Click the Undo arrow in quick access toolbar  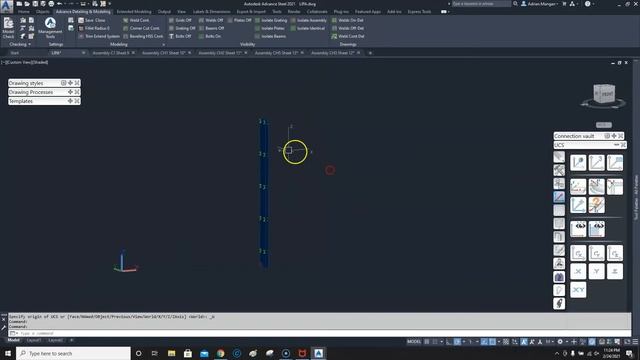point(60,4)
